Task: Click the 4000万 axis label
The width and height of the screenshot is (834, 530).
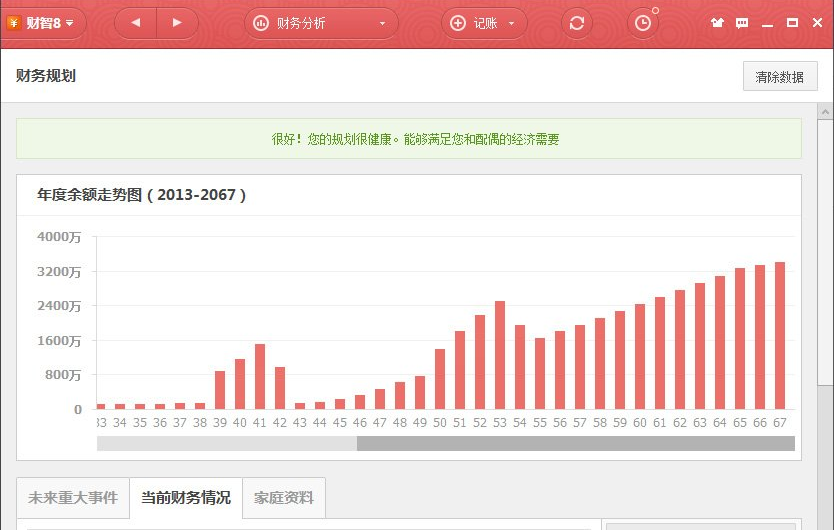Action: 59,237
